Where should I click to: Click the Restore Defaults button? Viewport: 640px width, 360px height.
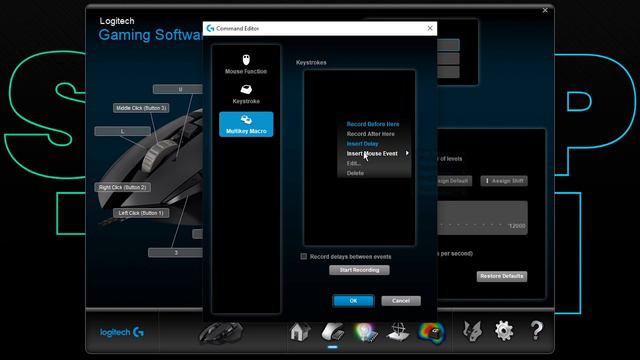pos(502,276)
